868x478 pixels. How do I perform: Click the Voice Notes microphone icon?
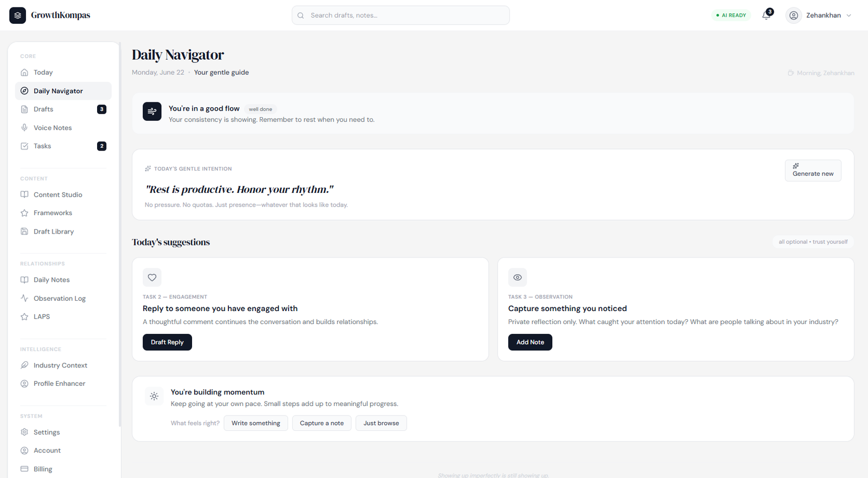(x=24, y=127)
